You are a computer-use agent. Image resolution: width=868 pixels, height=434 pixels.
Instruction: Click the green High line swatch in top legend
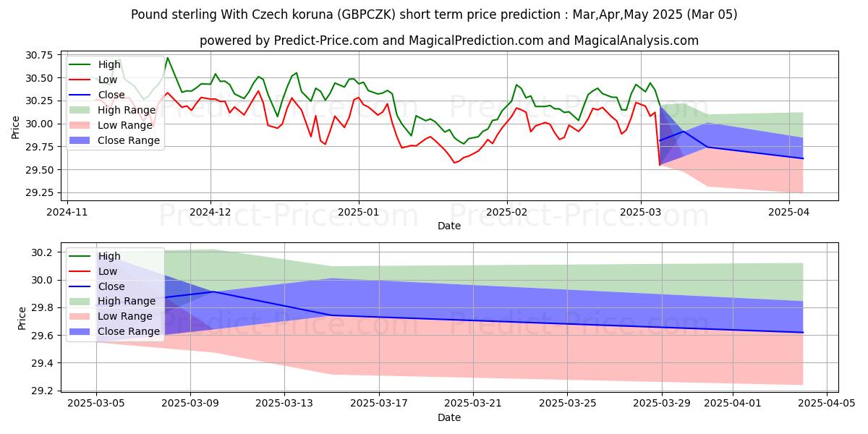pyautogui.click(x=81, y=64)
